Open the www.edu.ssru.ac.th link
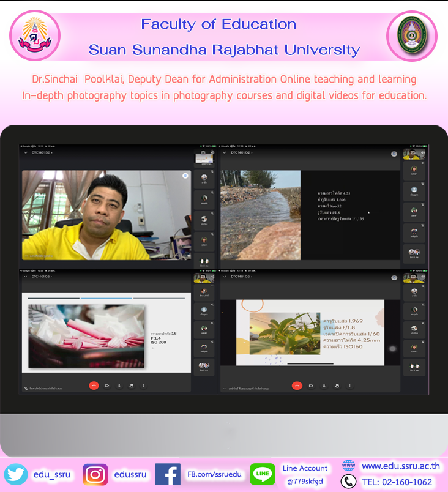The width and height of the screenshot is (448, 492). tap(400, 466)
